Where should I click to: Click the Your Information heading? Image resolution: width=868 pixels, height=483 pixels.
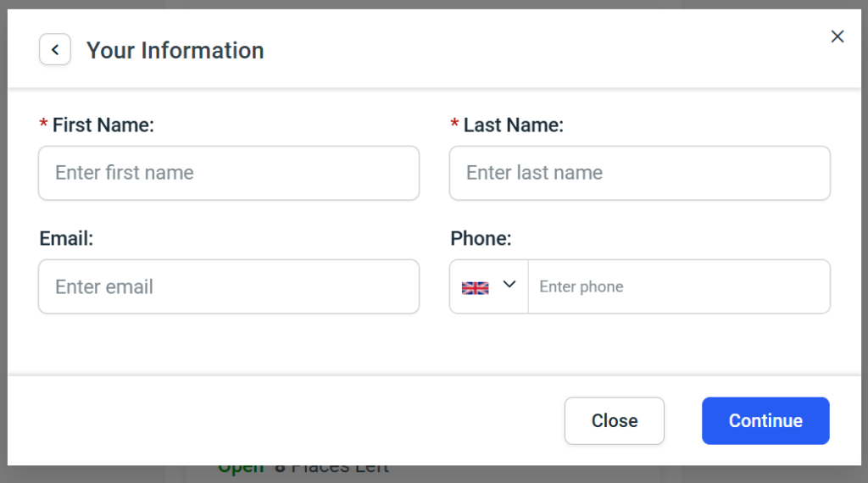pos(175,51)
